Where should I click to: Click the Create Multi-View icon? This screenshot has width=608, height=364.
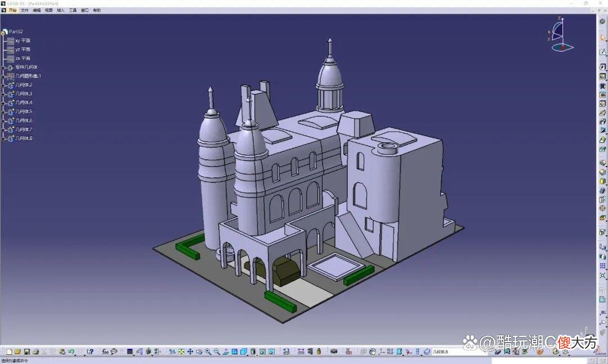(x=235, y=352)
